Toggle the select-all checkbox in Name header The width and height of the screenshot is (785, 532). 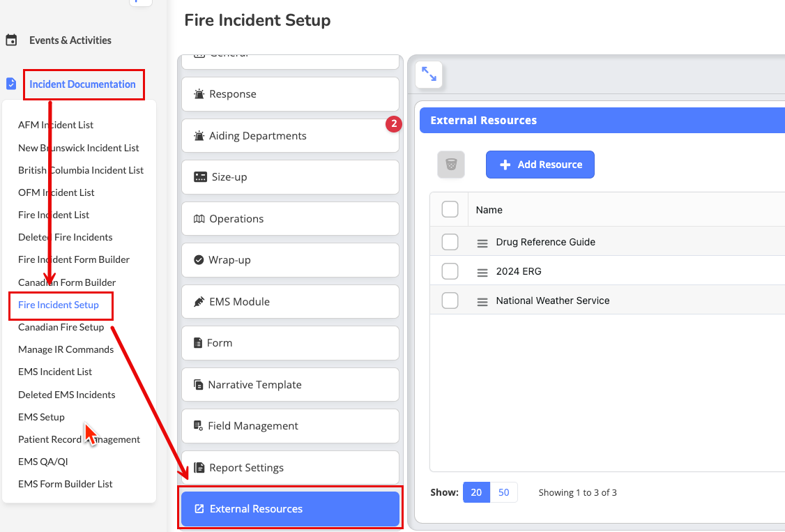point(450,209)
